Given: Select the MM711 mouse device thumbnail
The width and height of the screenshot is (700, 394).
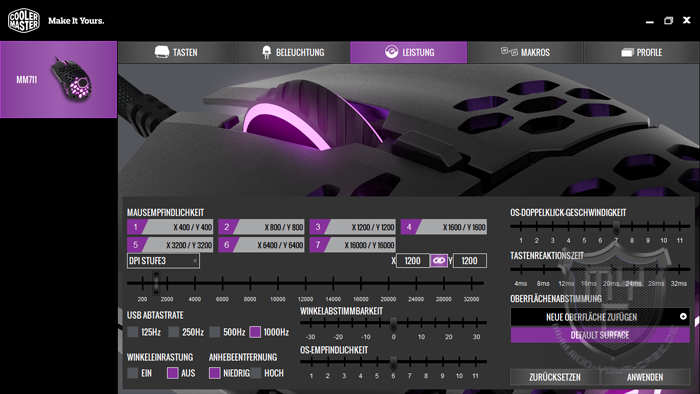Looking at the screenshot, I should (x=58, y=79).
